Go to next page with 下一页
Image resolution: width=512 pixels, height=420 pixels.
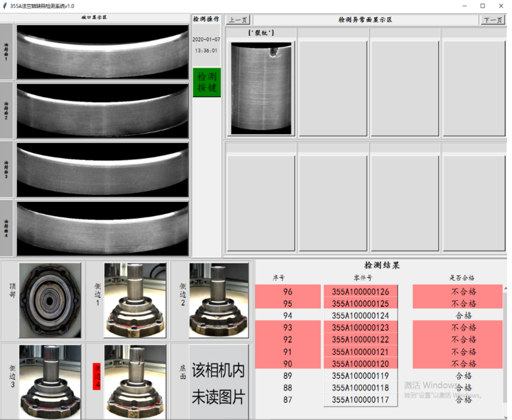coord(492,20)
